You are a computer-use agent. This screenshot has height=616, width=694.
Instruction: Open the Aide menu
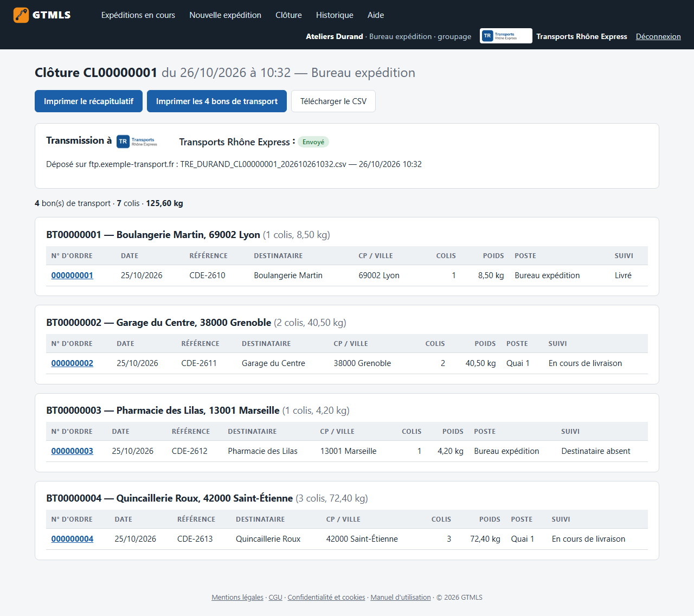[x=376, y=15]
